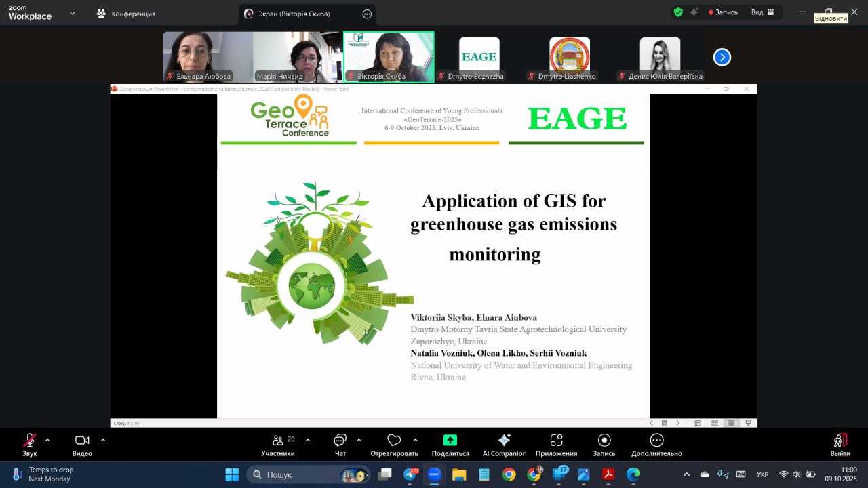
Task: Open the more options on the Экран tab
Action: (367, 14)
